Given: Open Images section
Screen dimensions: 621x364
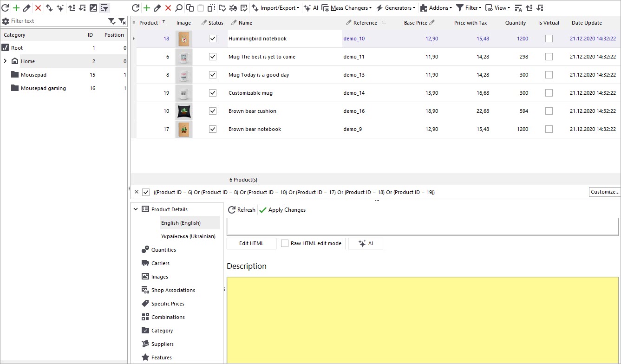Looking at the screenshot, I should click(160, 277).
